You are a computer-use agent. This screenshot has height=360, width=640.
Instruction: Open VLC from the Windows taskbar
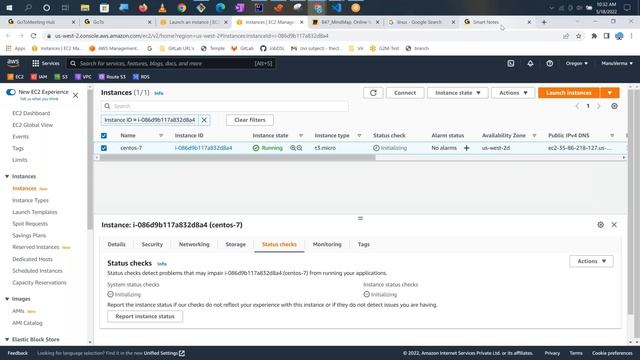162,8
